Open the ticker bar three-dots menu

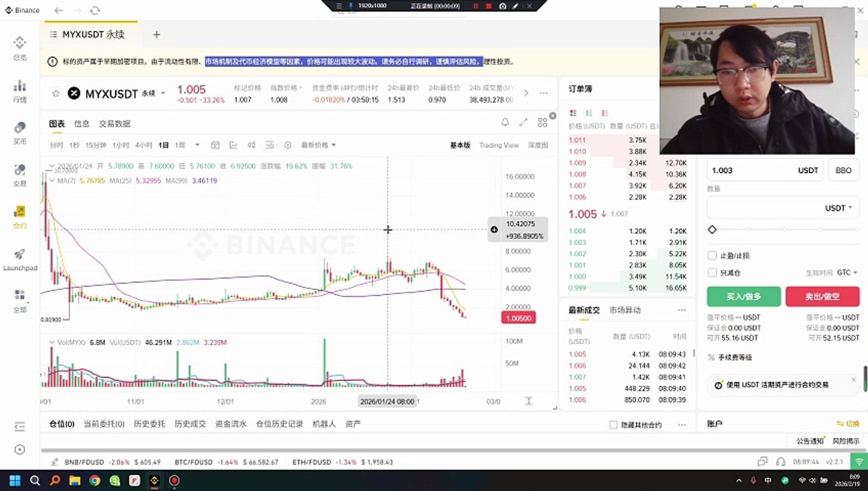coord(544,93)
